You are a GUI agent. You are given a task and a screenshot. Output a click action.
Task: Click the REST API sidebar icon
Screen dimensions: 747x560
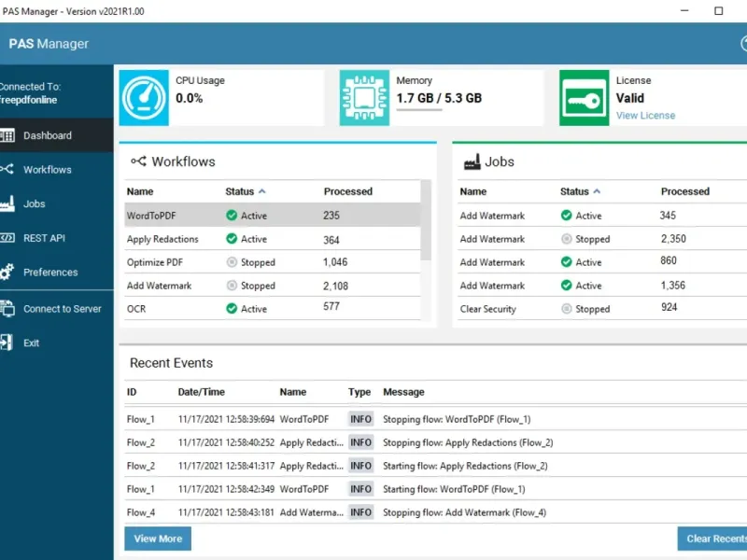(x=7, y=238)
